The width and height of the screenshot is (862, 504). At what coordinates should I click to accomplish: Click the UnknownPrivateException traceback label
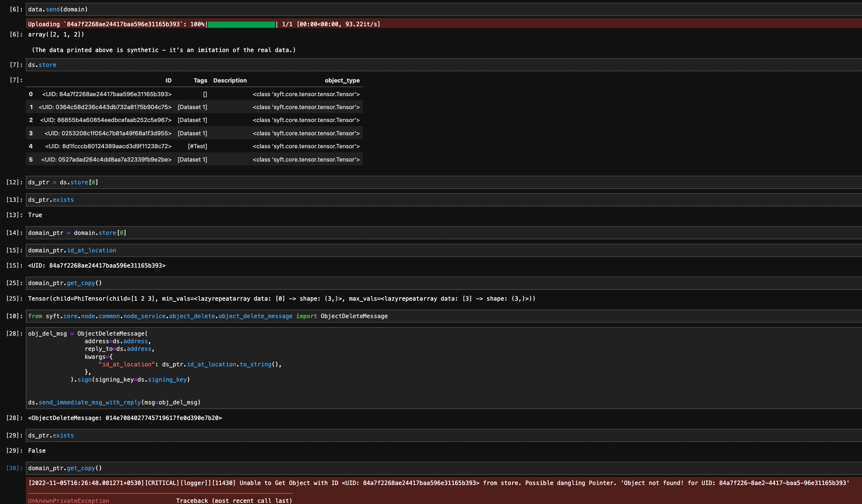[68, 501]
